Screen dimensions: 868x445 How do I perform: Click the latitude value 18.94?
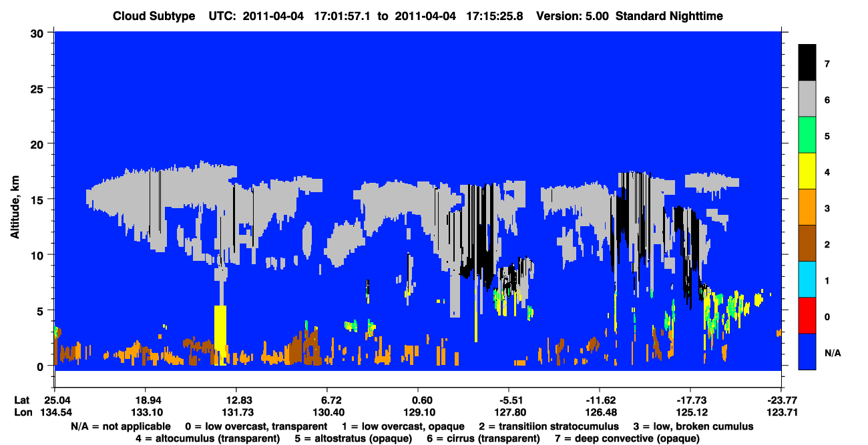click(x=145, y=400)
